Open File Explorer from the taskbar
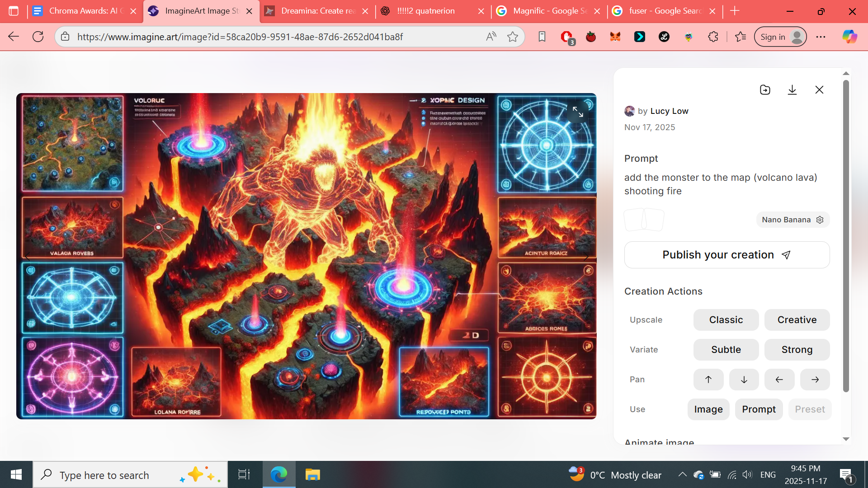This screenshot has width=868, height=488. coord(312,475)
